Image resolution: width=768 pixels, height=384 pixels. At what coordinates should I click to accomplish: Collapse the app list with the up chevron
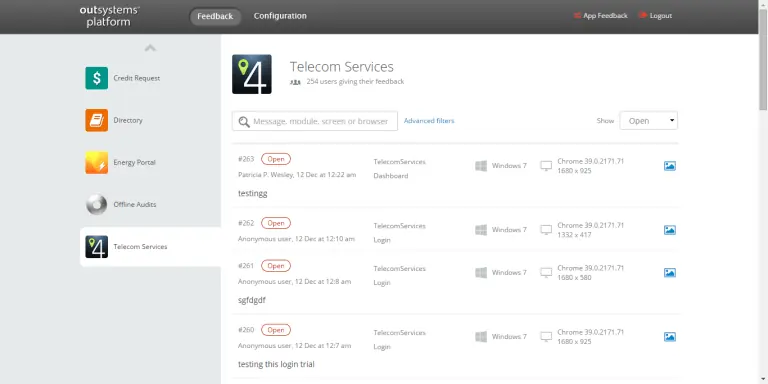click(x=150, y=48)
